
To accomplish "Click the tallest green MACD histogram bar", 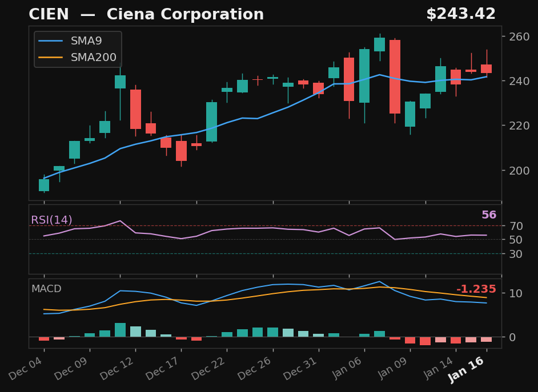I will point(120,330).
